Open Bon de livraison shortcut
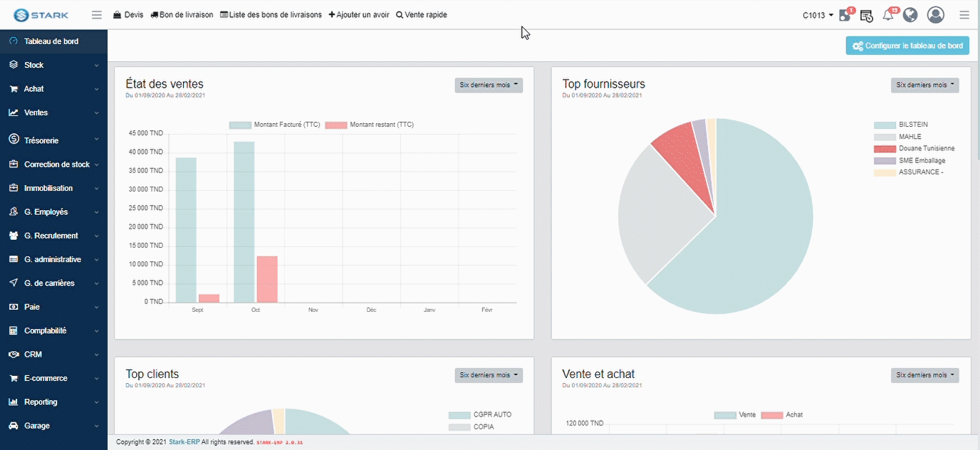Image resolution: width=980 pixels, height=450 pixels. [182, 15]
